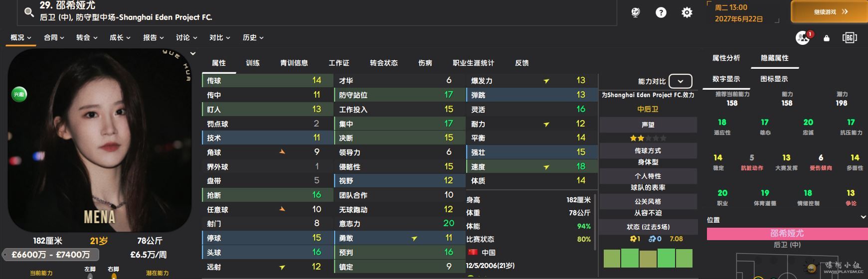The width and height of the screenshot is (868, 279).
Task: Collapse the 位置 section chevron
Action: point(863,217)
